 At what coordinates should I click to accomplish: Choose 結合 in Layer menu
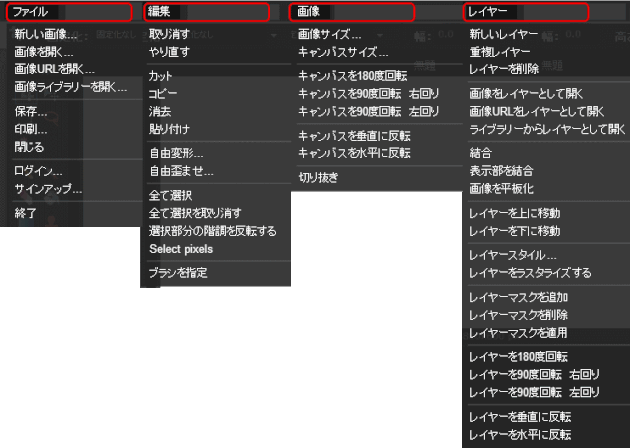pyautogui.click(x=481, y=153)
